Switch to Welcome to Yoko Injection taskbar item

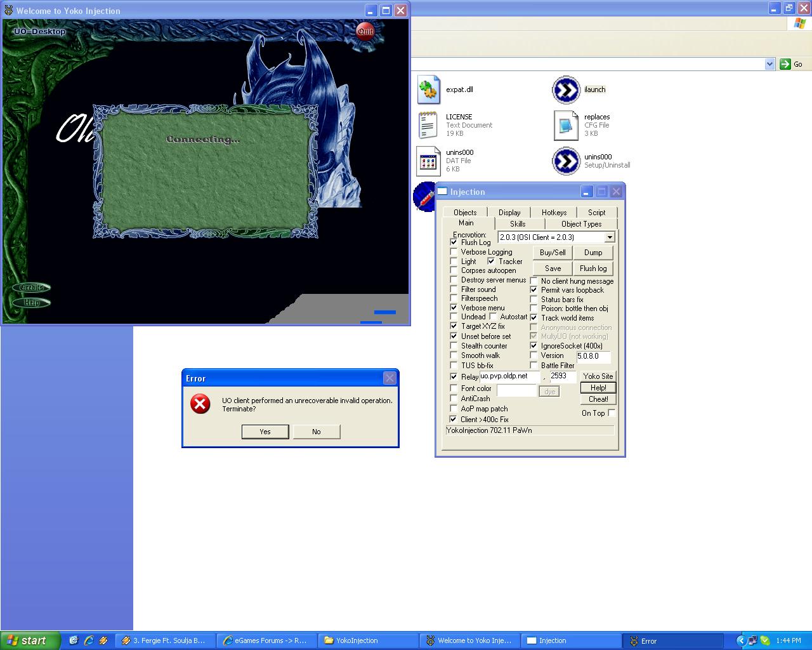pyautogui.click(x=469, y=640)
